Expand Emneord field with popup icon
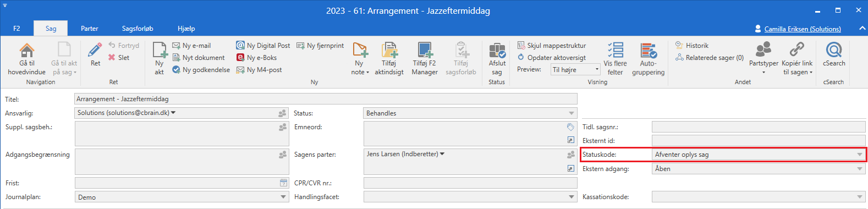This screenshot has width=868, height=209. click(571, 140)
